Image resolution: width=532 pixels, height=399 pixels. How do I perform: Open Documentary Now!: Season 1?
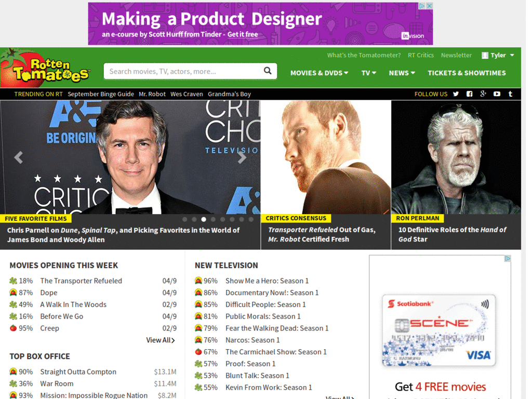pyautogui.click(x=272, y=292)
